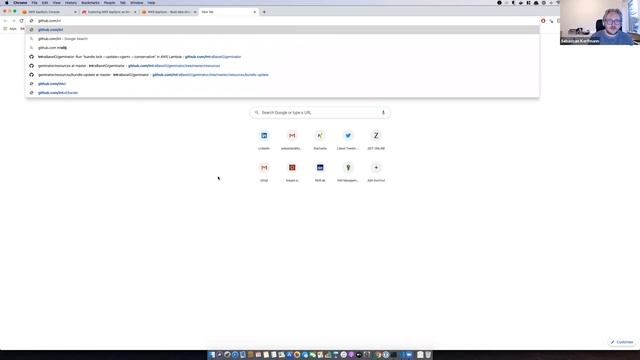Open the Chrome menu in menu bar
This screenshot has width=640, height=360.
point(20,3)
